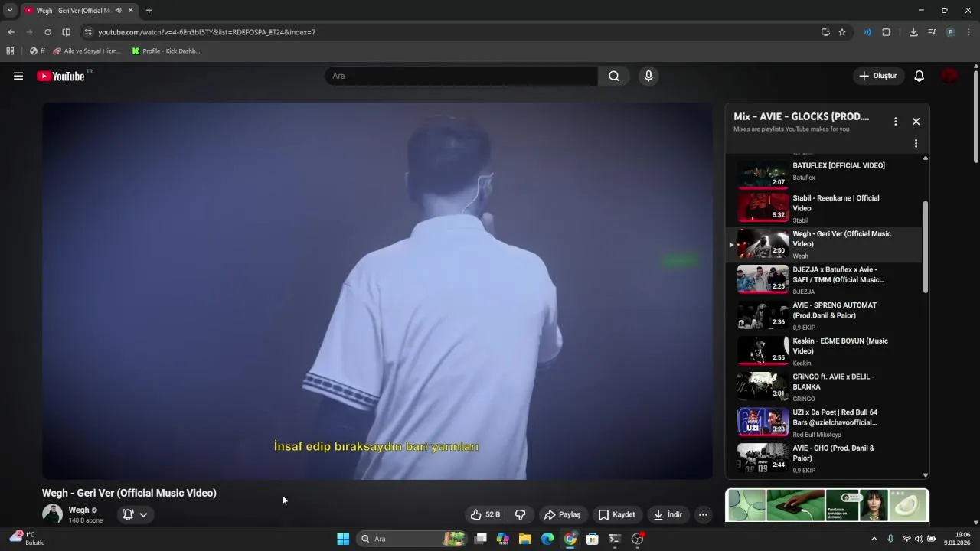
Task: Click the Kaydet save button
Action: coord(616,514)
